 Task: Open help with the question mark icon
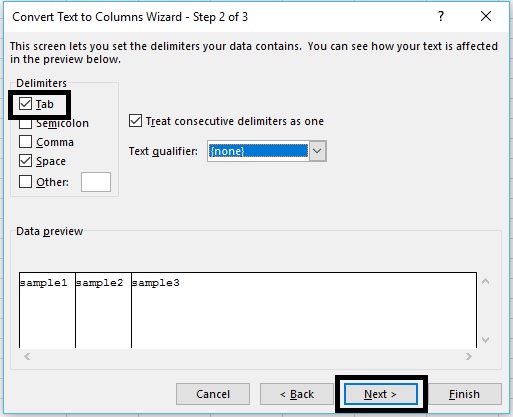coord(441,16)
